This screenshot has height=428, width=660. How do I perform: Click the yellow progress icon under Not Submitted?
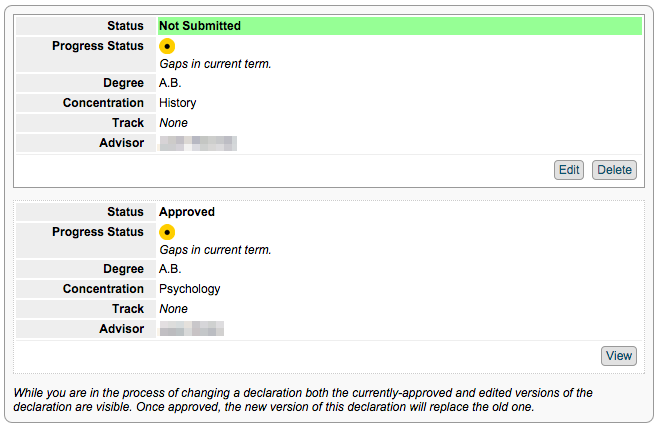click(x=167, y=46)
